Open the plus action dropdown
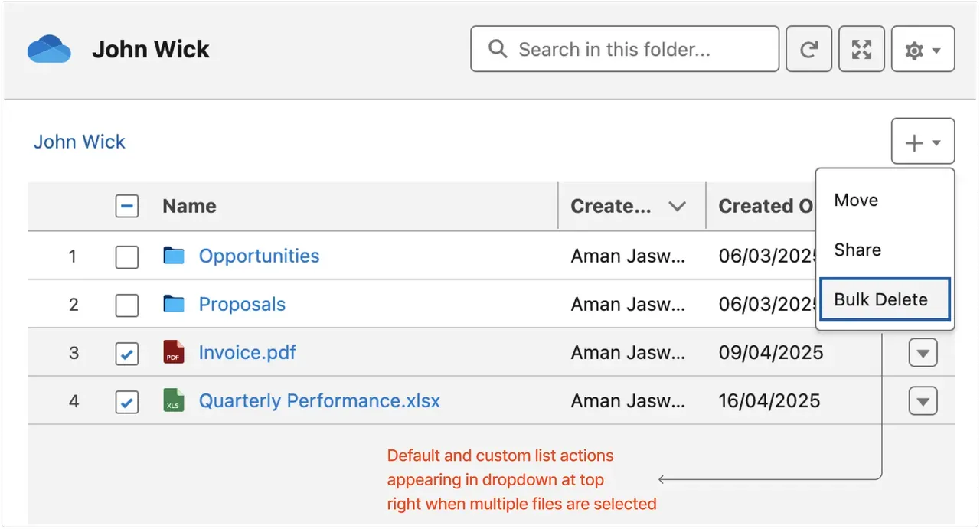Viewport: 980px width, 529px height. pyautogui.click(x=923, y=141)
